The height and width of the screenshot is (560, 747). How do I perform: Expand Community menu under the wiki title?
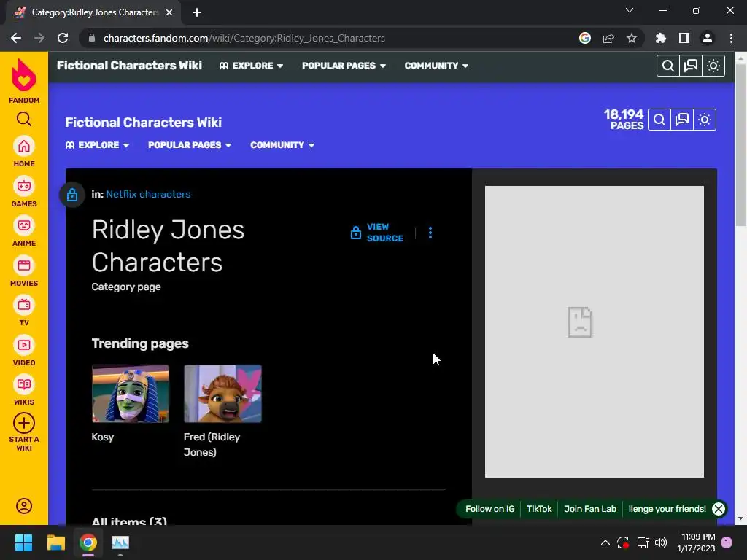coord(282,145)
